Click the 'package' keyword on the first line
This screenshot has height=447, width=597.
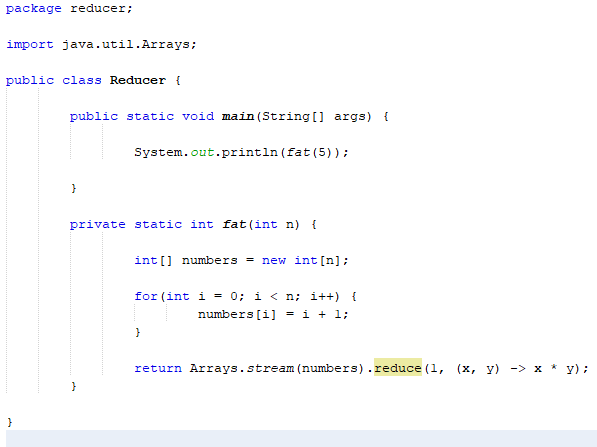tap(34, 9)
